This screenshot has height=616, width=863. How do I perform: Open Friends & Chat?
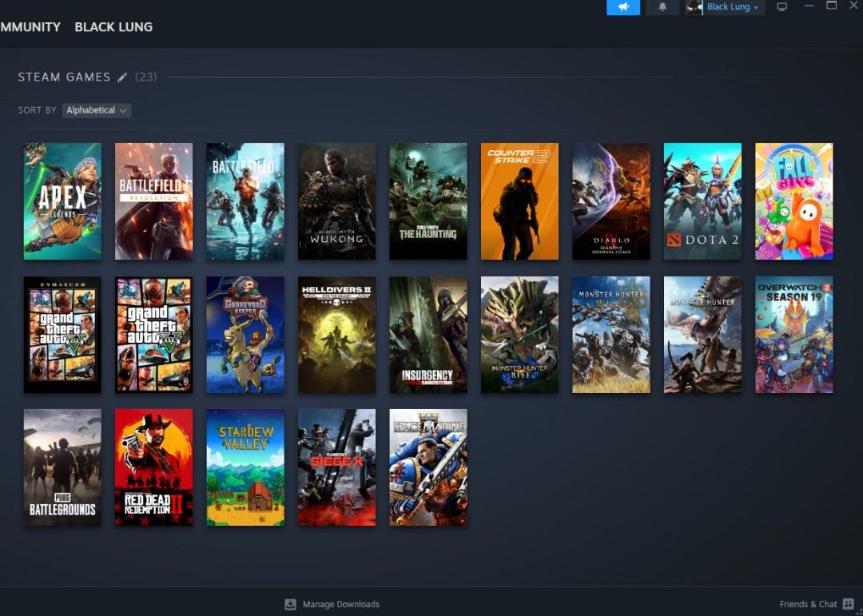[808, 604]
